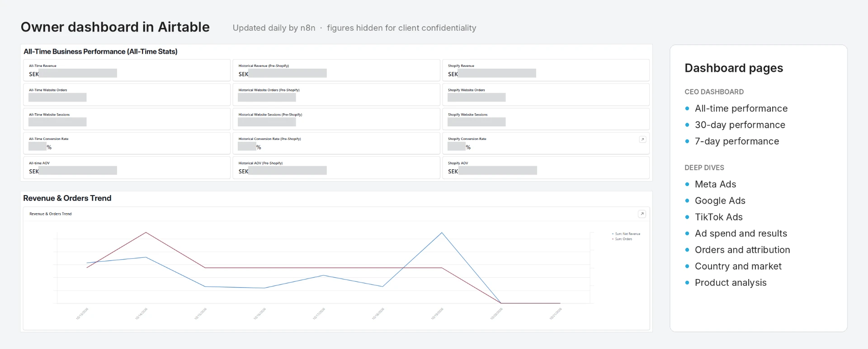Select Historical Website Sessions (Pre-Shopify) card
The height and width of the screenshot is (349, 868).
click(x=336, y=119)
